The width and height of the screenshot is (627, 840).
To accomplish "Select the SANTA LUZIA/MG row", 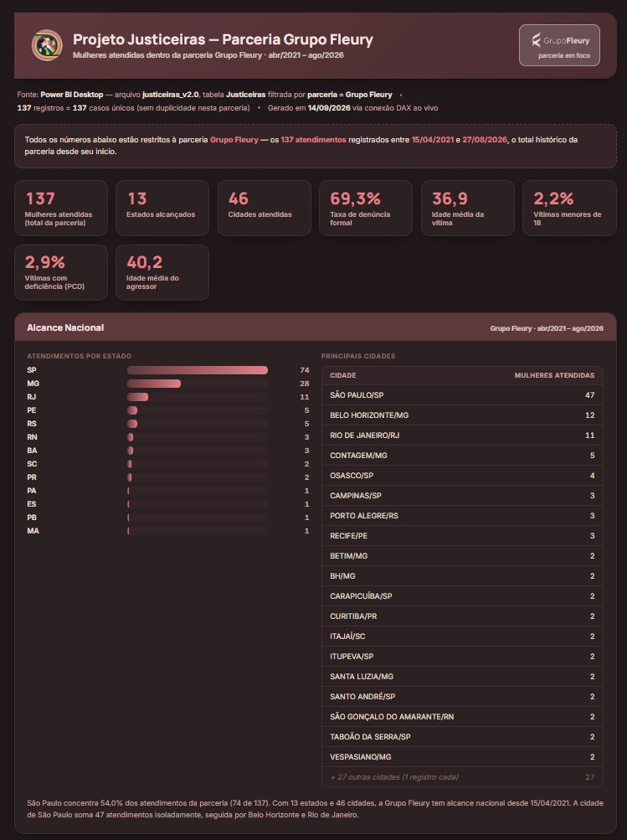I will [462, 677].
